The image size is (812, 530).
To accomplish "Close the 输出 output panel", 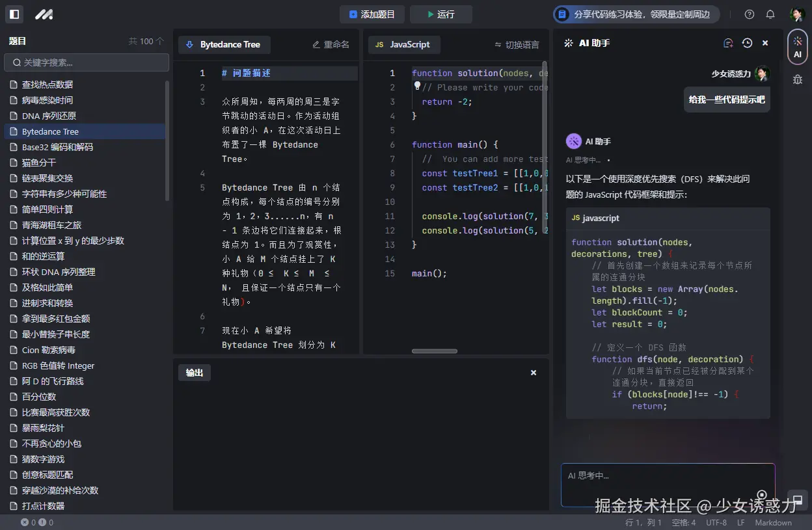I will [x=533, y=372].
